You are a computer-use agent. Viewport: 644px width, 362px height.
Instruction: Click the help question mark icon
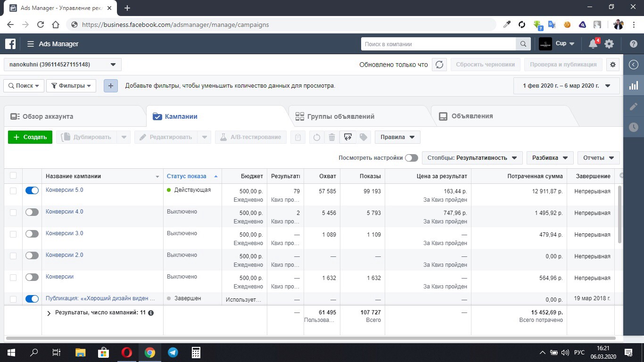[633, 44]
